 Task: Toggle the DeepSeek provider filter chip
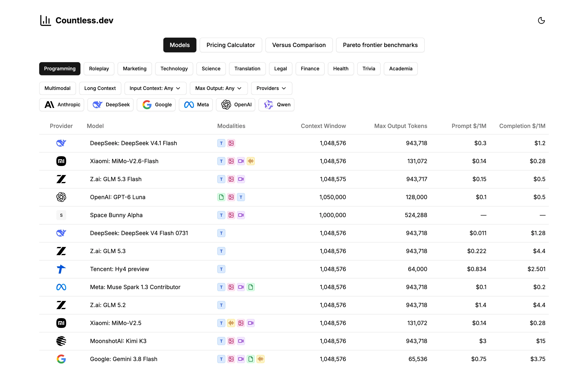click(x=110, y=104)
